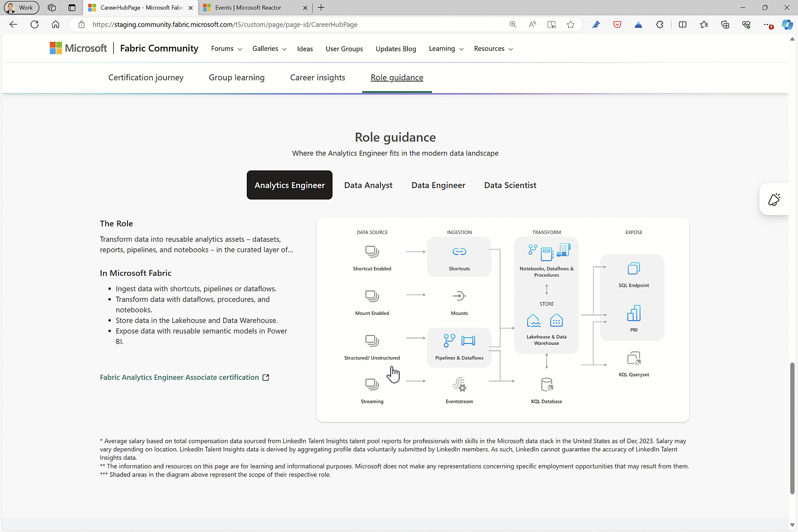This screenshot has height=532, width=798.
Task: Click the browser back arrow
Action: 13,25
